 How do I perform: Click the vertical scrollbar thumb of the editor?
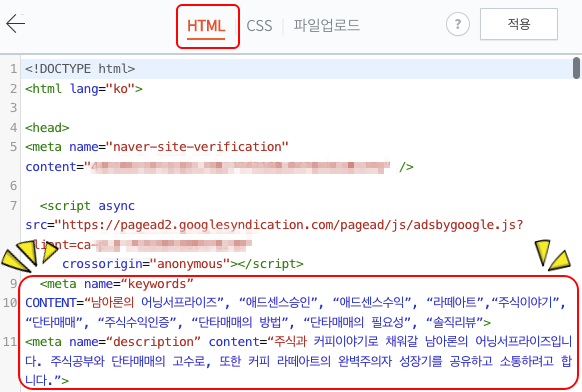(576, 68)
